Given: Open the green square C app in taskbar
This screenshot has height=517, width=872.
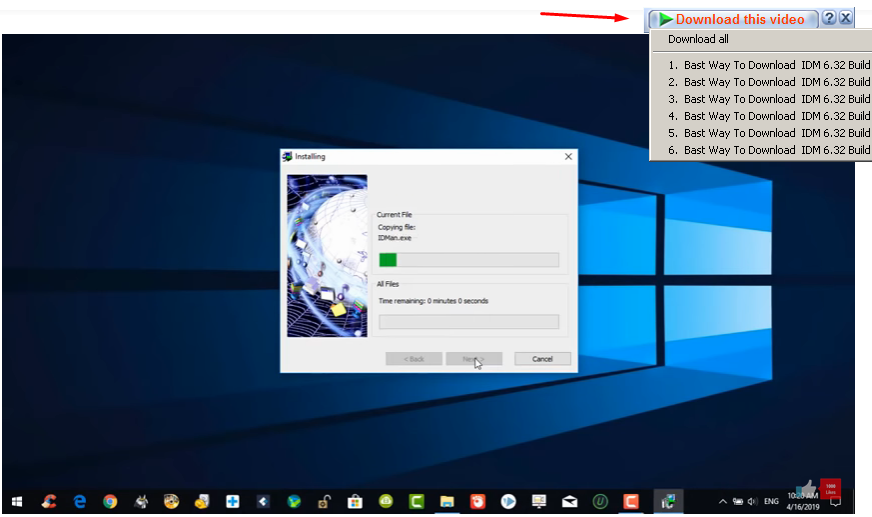Looking at the screenshot, I should (x=416, y=502).
